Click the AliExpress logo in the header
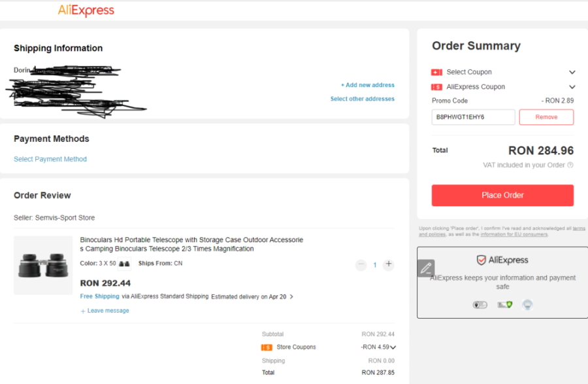Viewport: 588px width, 384px height. coord(86,10)
